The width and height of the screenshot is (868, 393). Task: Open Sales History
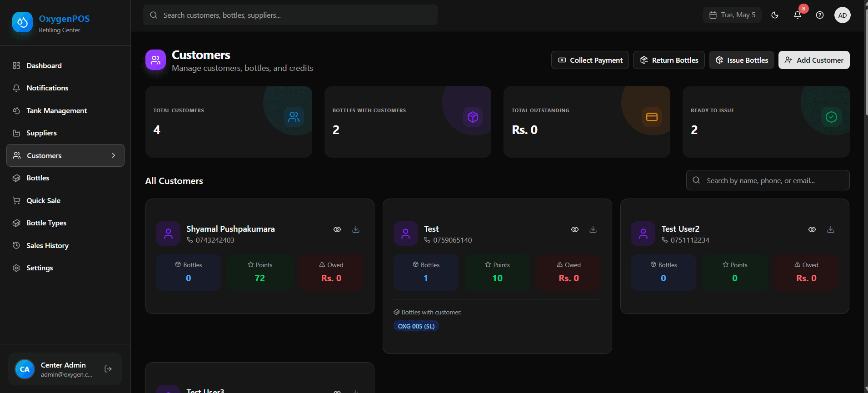click(65, 245)
